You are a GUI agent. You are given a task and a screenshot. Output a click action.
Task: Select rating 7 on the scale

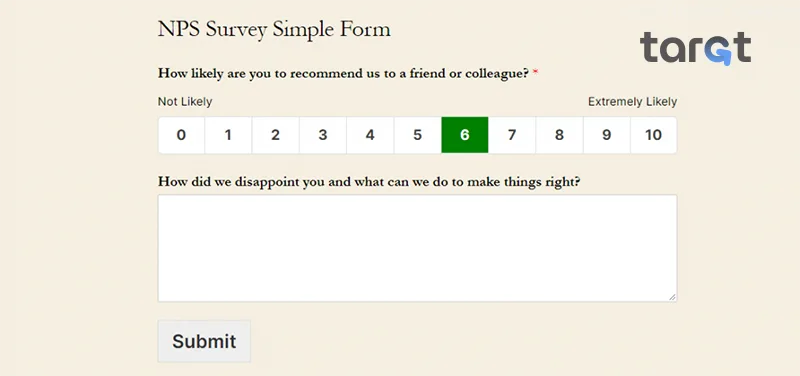point(512,135)
